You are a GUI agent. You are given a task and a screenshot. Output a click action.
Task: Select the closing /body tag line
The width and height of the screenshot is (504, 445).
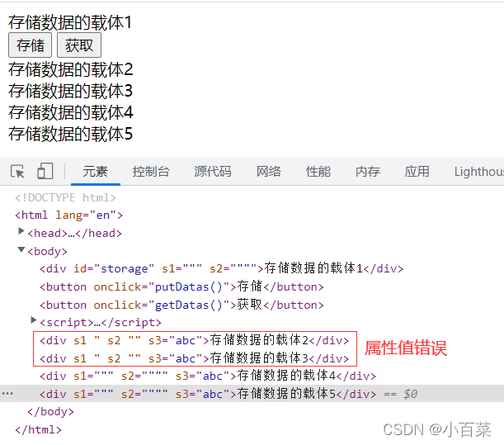coord(51,411)
